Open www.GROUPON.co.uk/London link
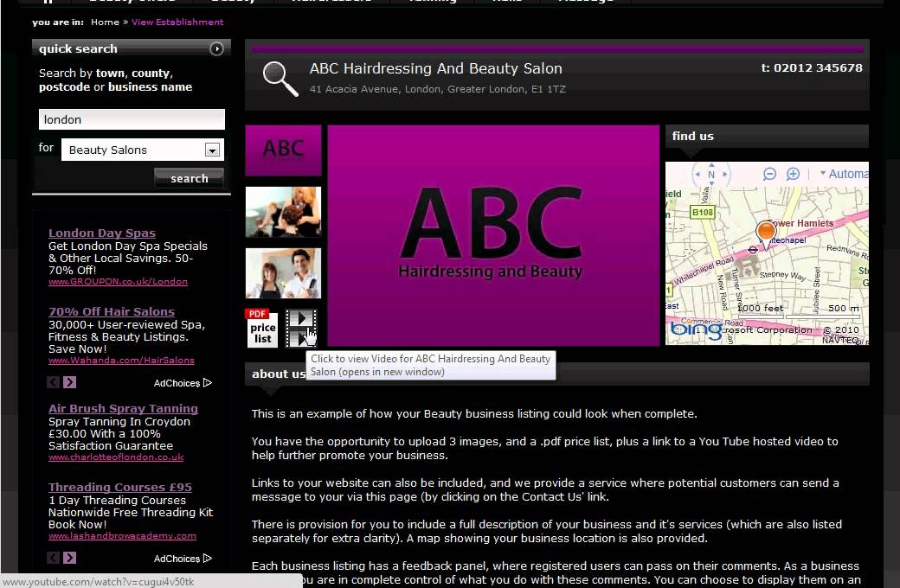The height and width of the screenshot is (588, 900). click(118, 282)
